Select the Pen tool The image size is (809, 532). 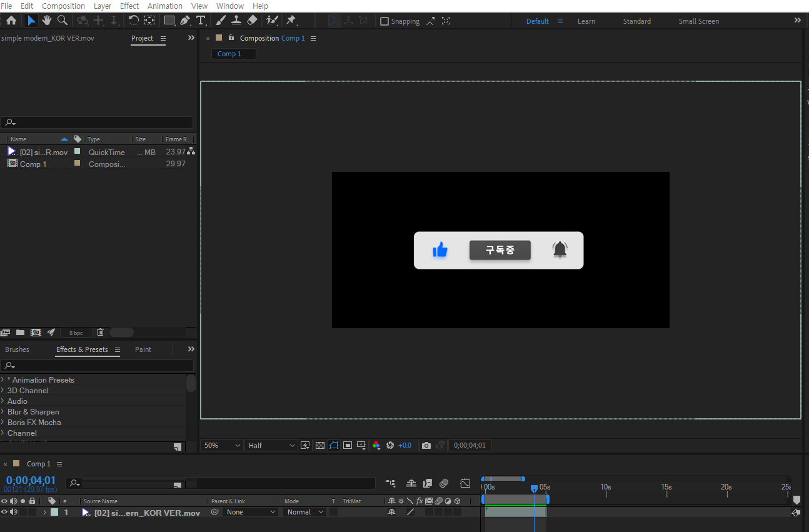185,21
